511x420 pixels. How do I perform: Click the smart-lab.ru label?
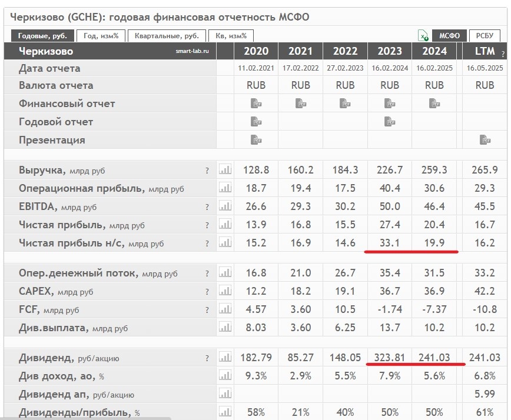point(193,51)
